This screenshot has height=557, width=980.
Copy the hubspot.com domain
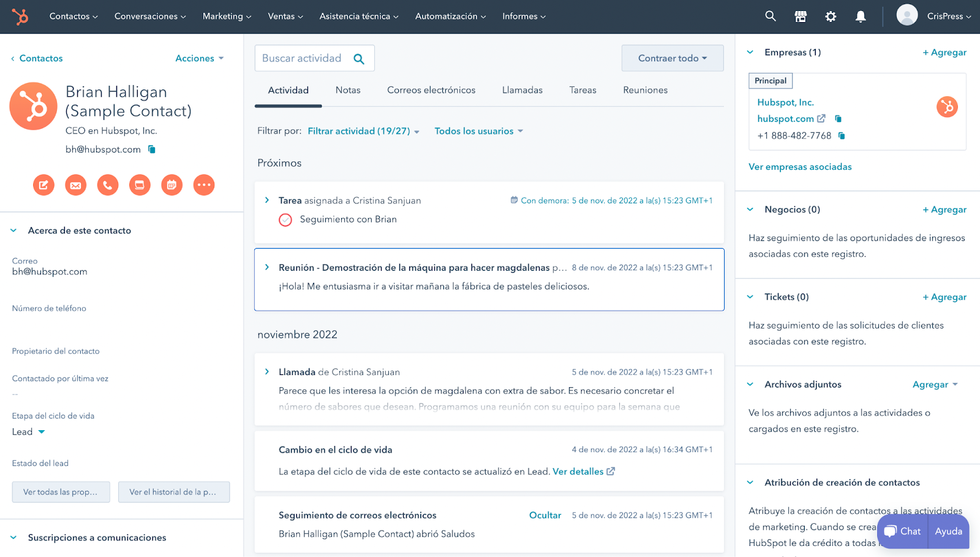click(838, 119)
